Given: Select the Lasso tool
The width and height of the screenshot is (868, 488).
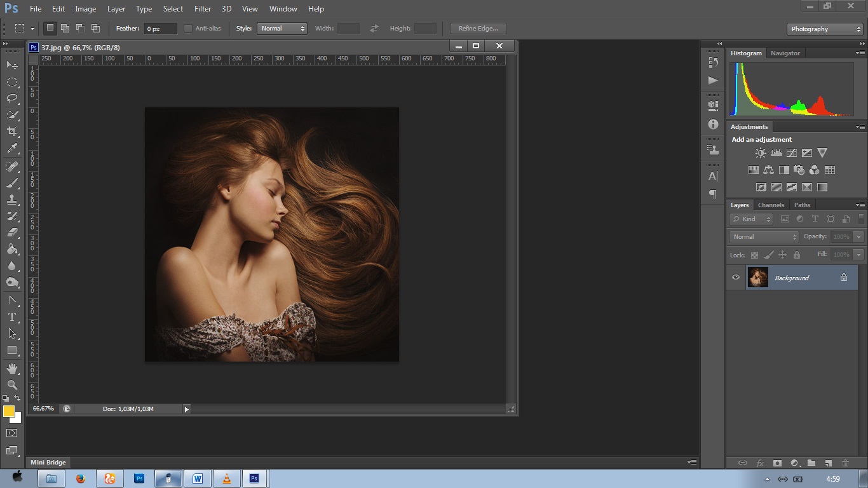Looking at the screenshot, I should coord(12,98).
